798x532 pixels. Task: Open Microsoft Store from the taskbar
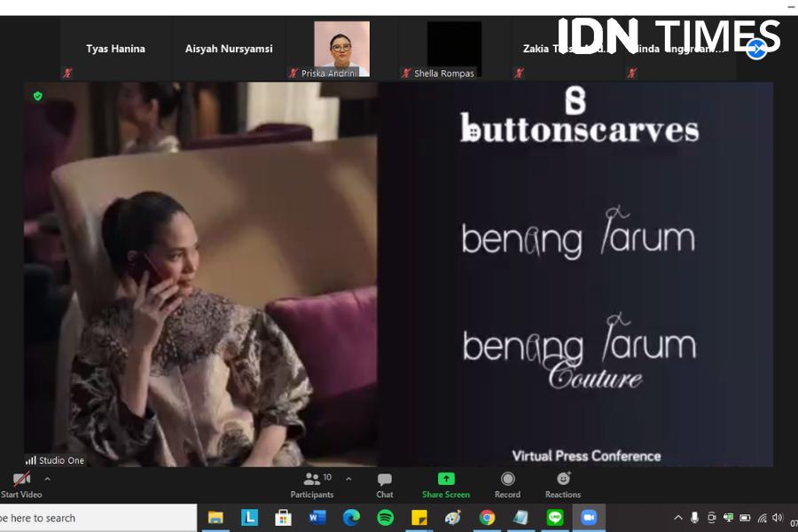[x=284, y=518]
